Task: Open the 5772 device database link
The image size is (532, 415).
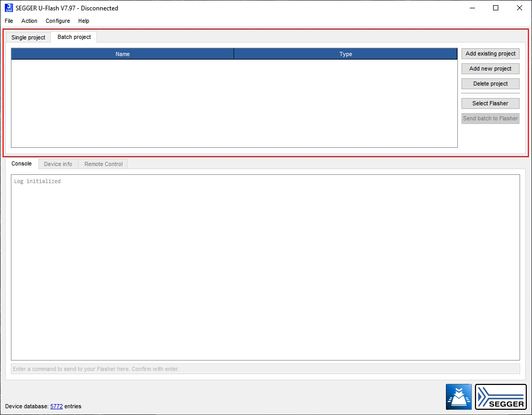Action: [57, 406]
